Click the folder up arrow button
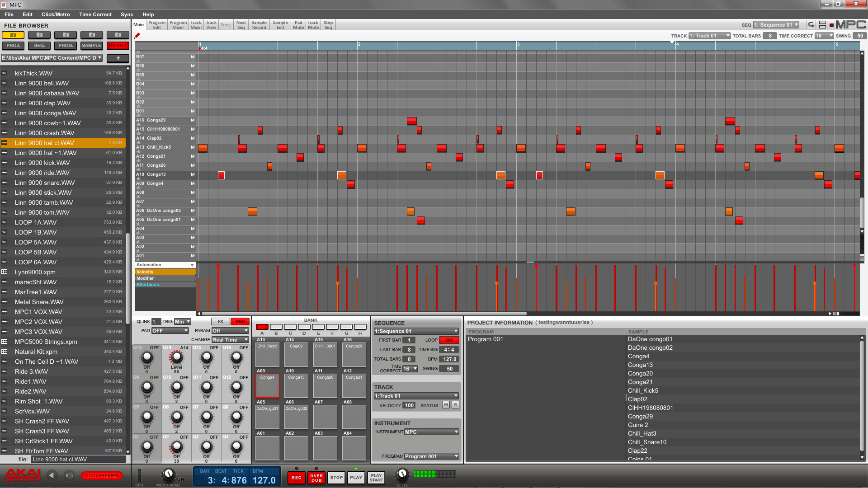Image resolution: width=868 pixels, height=488 pixels. pos(118,58)
